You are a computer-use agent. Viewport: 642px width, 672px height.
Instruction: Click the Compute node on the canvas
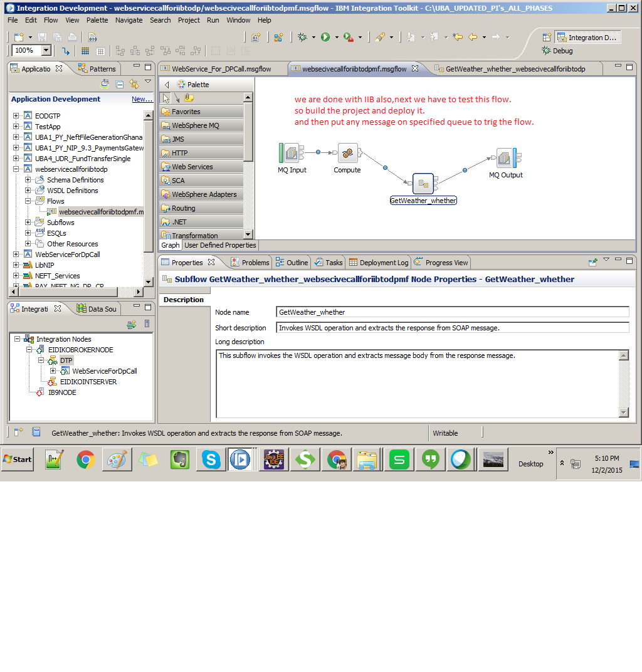(x=347, y=152)
